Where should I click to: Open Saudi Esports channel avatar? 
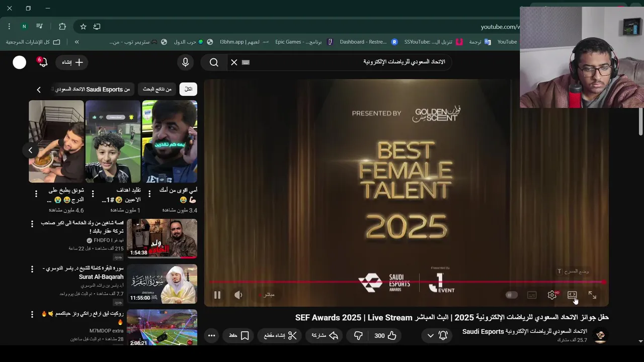coord(600,335)
